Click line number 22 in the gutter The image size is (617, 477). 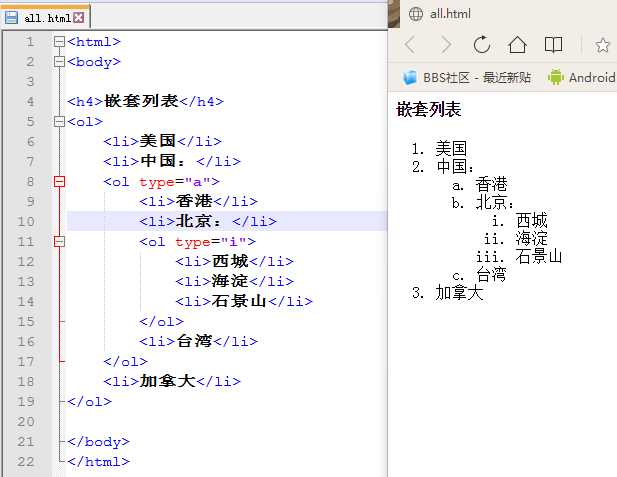tap(26, 461)
